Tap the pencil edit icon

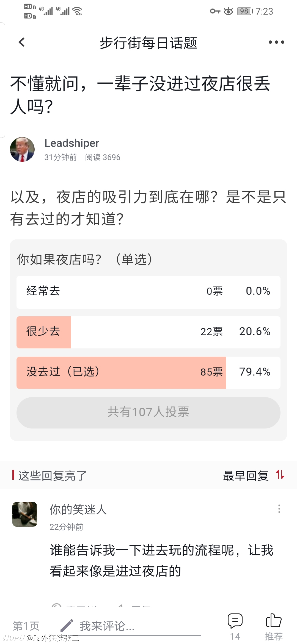(x=67, y=626)
